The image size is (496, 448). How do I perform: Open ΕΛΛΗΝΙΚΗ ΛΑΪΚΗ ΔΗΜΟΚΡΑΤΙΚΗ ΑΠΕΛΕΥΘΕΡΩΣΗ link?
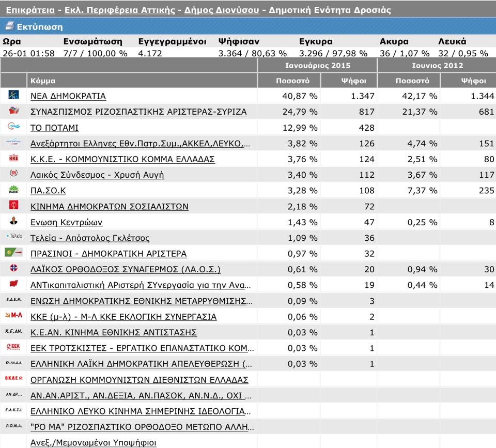coord(141,364)
